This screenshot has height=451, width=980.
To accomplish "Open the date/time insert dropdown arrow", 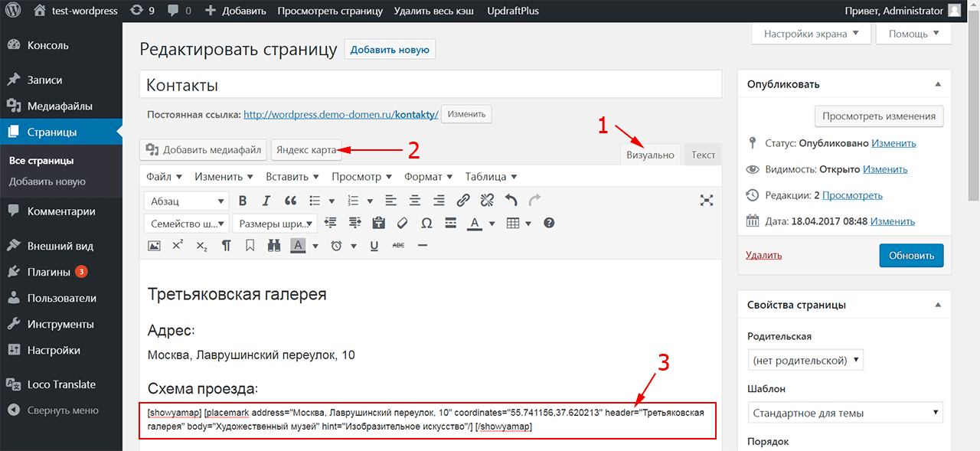I will pyautogui.click(x=354, y=246).
